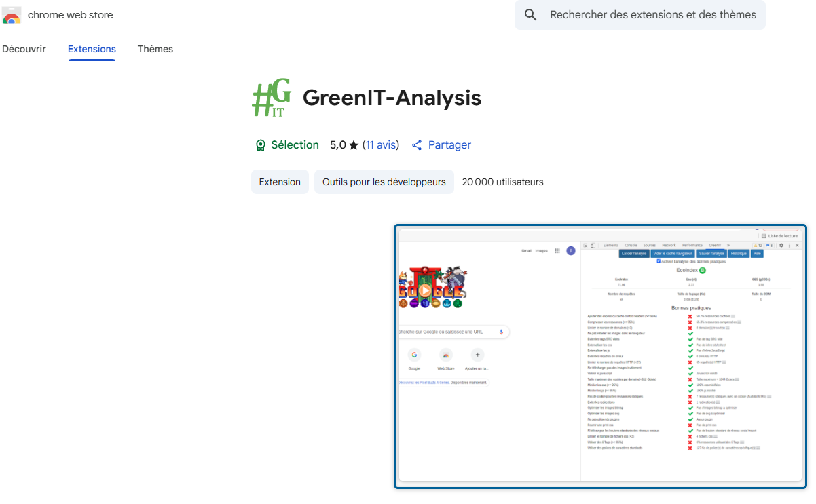Click the profile avatar in the screenshot
This screenshot has width=816, height=504.
[x=570, y=251]
